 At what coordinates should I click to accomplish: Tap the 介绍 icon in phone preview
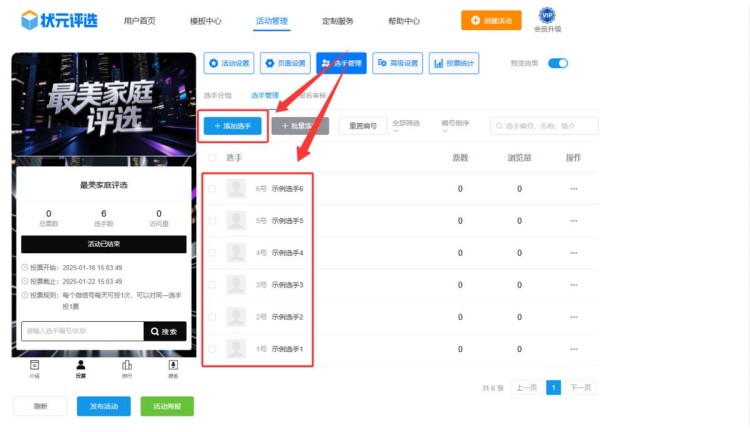(x=34, y=367)
